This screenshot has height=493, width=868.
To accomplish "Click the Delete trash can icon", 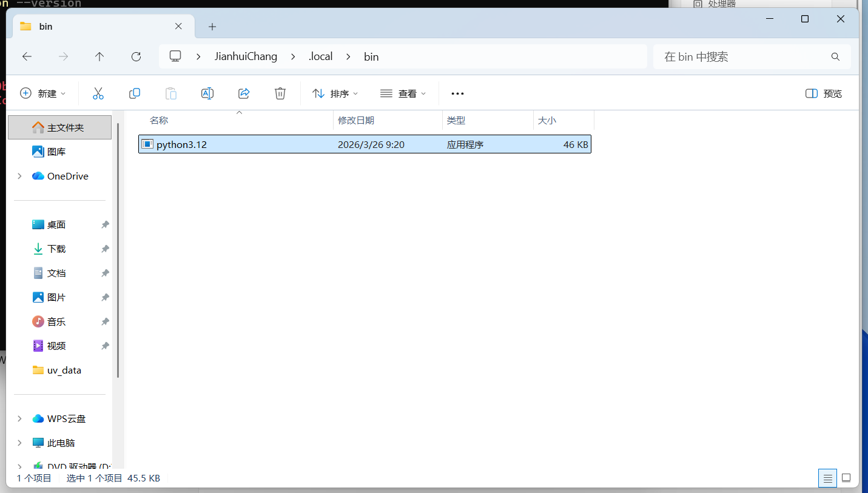I will tap(280, 93).
